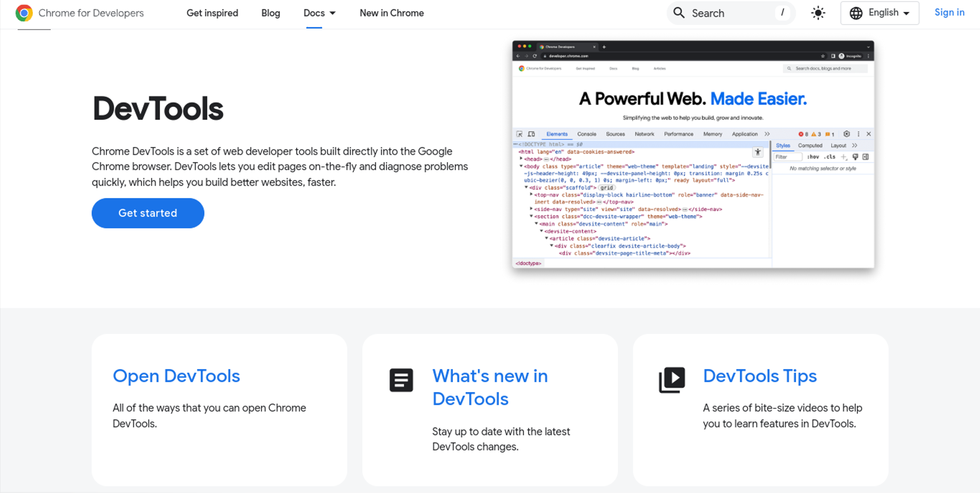The image size is (980, 493).
Task: Open New in Chrome page
Action: click(x=391, y=13)
